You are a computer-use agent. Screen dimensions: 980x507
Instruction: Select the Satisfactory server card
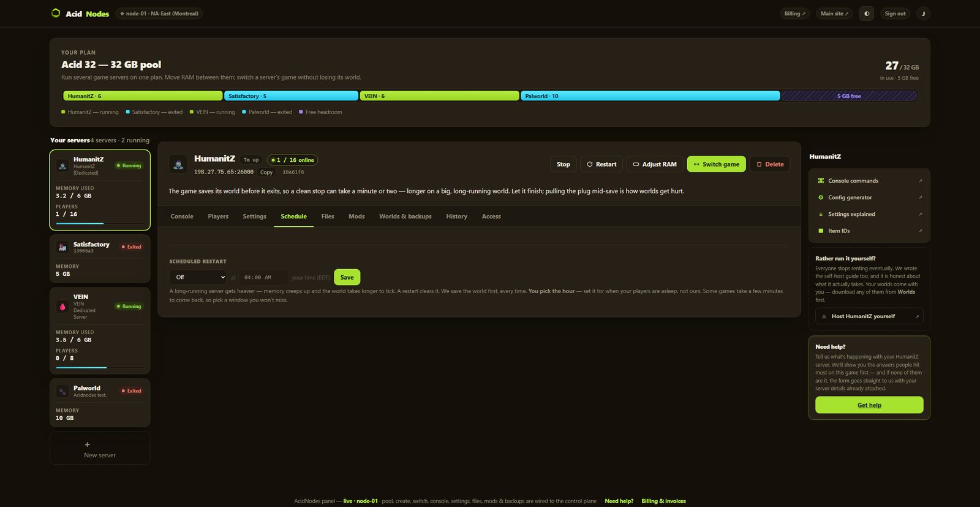click(x=100, y=259)
